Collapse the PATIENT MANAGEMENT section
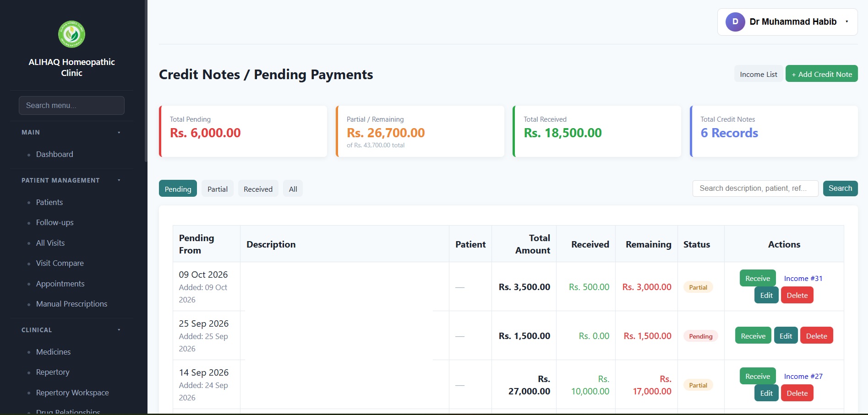Viewport: 868px width, 415px height. point(71,180)
